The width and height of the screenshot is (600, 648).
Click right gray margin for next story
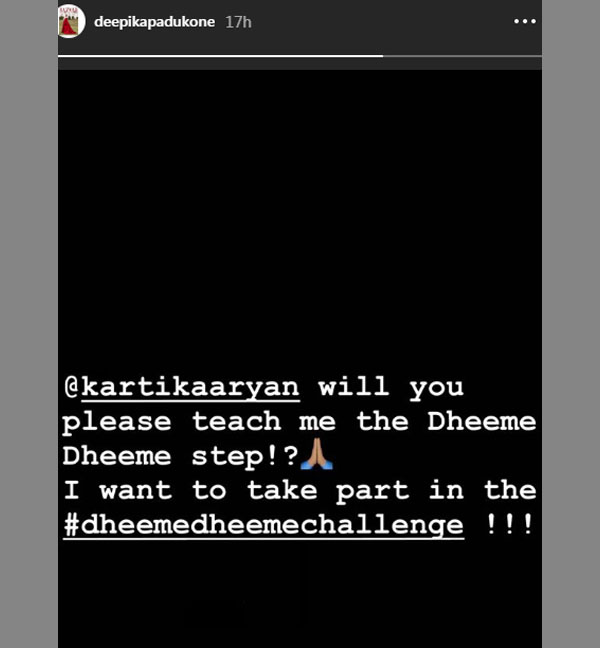(x=571, y=324)
